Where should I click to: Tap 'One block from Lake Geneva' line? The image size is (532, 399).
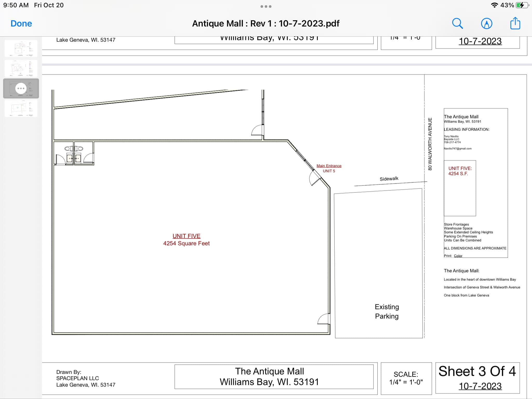click(x=466, y=295)
